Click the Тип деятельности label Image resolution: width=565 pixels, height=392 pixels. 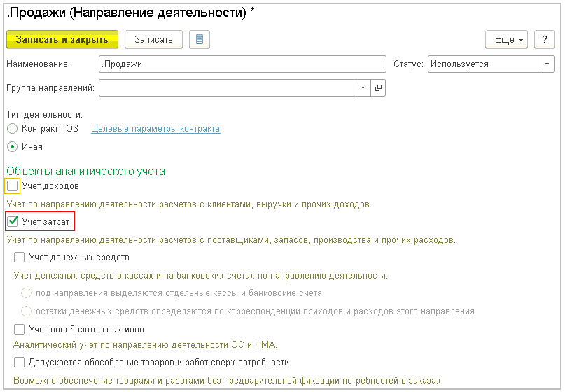[x=45, y=115]
